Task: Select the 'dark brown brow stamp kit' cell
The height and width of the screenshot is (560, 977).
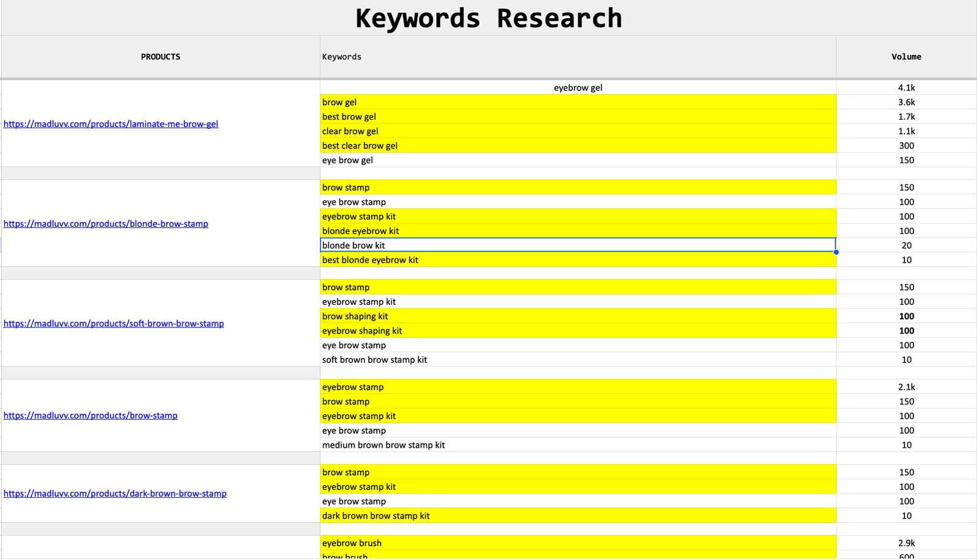Action: (x=578, y=516)
